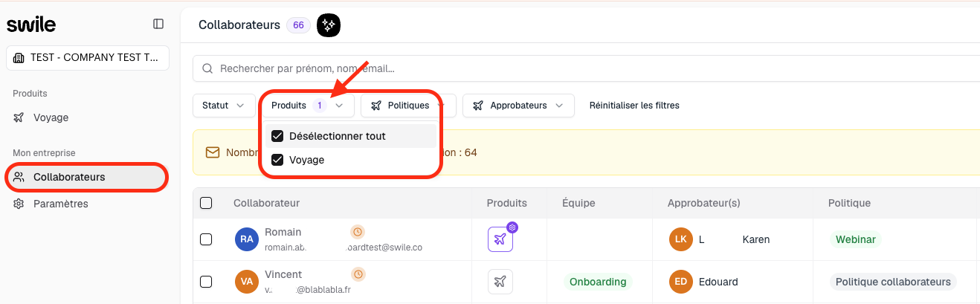Uncheck the Voyage product checkbox
The image size is (980, 304).
(x=277, y=160)
